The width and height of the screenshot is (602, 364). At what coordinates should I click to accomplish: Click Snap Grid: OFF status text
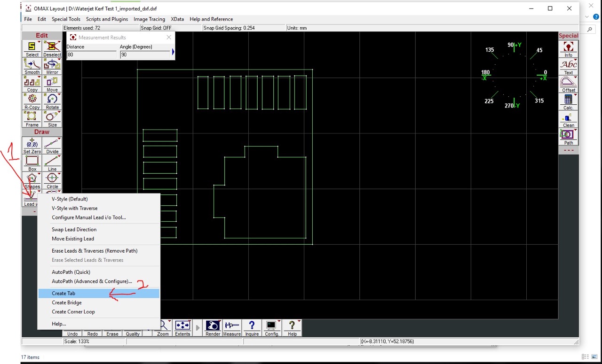tap(156, 28)
